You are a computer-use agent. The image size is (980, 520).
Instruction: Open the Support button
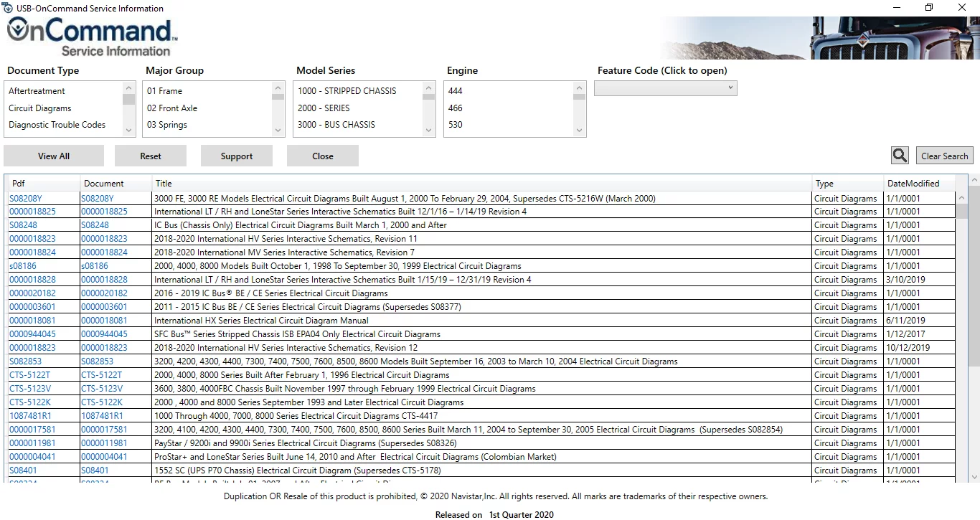pos(237,156)
